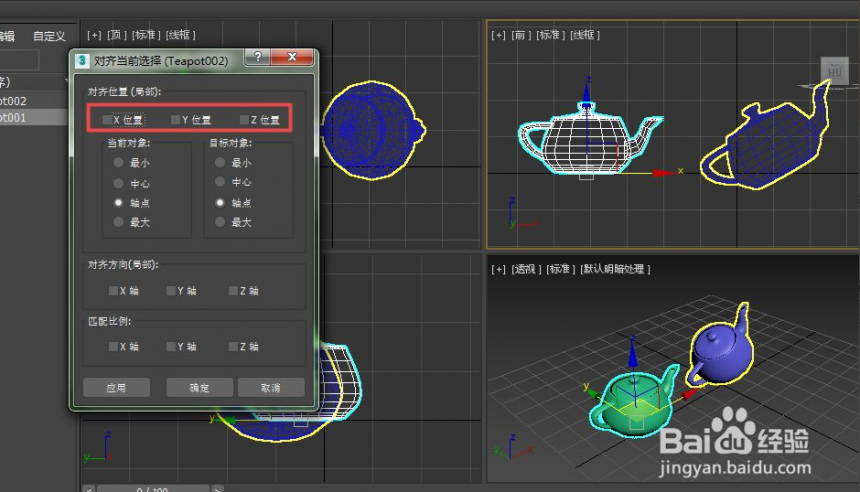Click the time slider showing 0 / 100
The height and width of the screenshot is (492, 860).
pyautogui.click(x=152, y=488)
